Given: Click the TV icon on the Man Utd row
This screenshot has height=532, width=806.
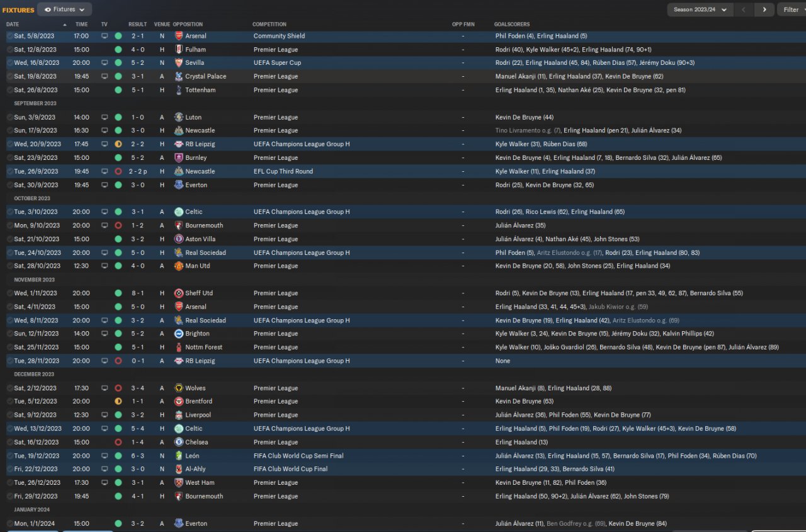Looking at the screenshot, I should (x=105, y=266).
